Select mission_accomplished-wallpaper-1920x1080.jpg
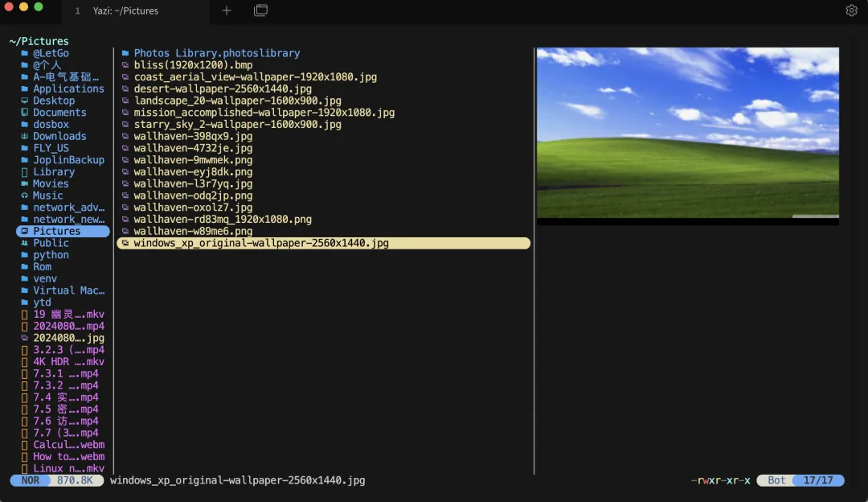The image size is (868, 502). click(x=264, y=113)
